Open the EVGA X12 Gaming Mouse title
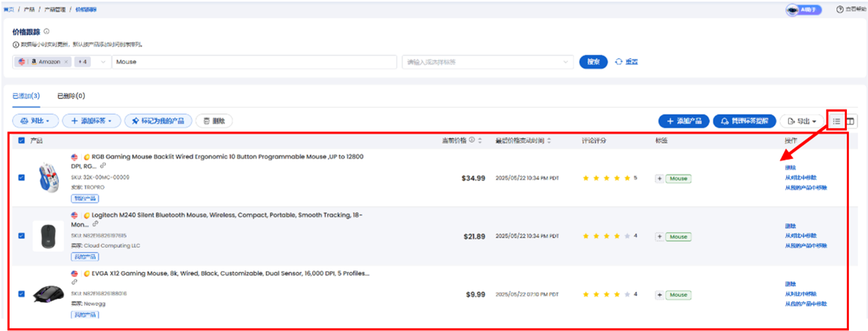Screen dimensions: 868x331 point(231,273)
